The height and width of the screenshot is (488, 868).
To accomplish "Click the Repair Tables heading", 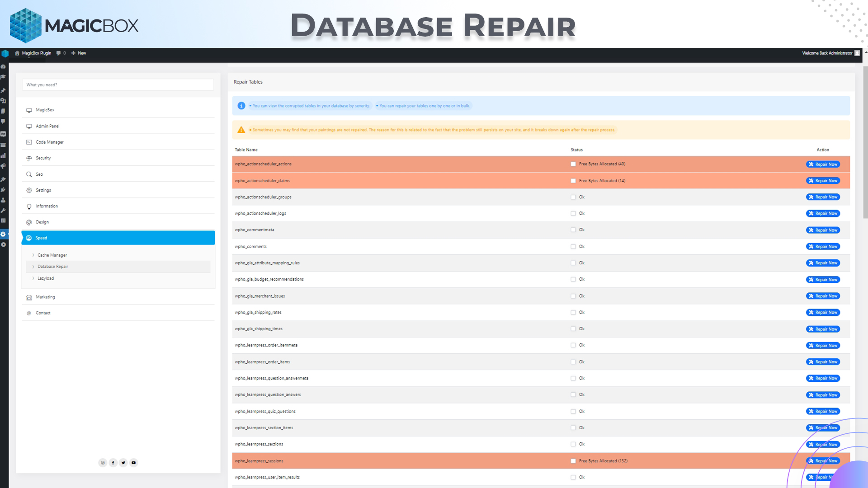I will (248, 82).
